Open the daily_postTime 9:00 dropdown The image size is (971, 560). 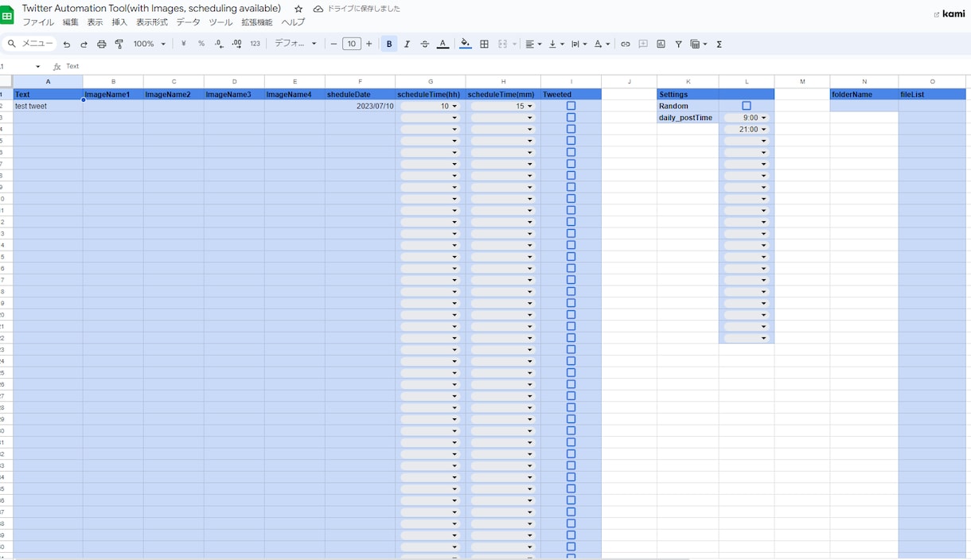(x=747, y=118)
